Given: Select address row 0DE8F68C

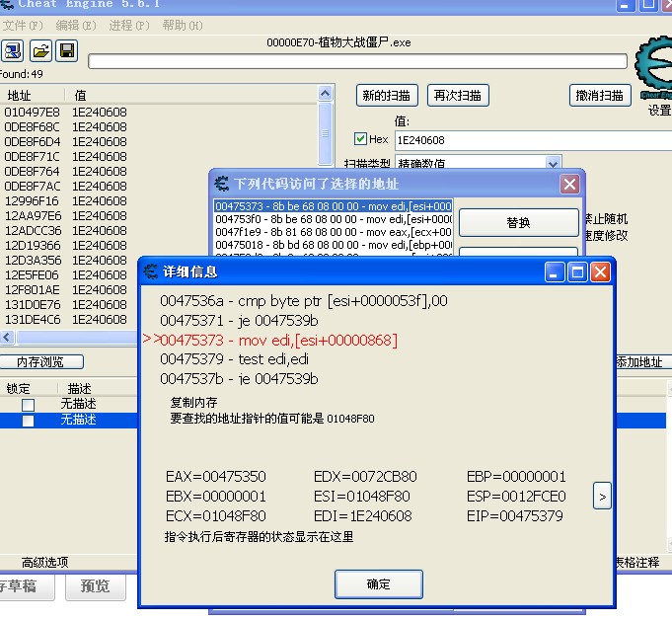Looking at the screenshot, I should tap(159, 127).
